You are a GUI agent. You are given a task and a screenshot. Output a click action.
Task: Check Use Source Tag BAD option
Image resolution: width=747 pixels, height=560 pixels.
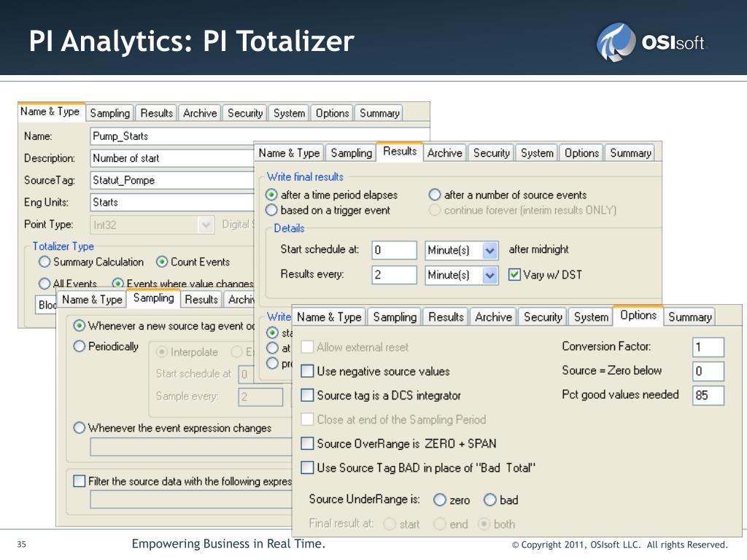(x=308, y=467)
